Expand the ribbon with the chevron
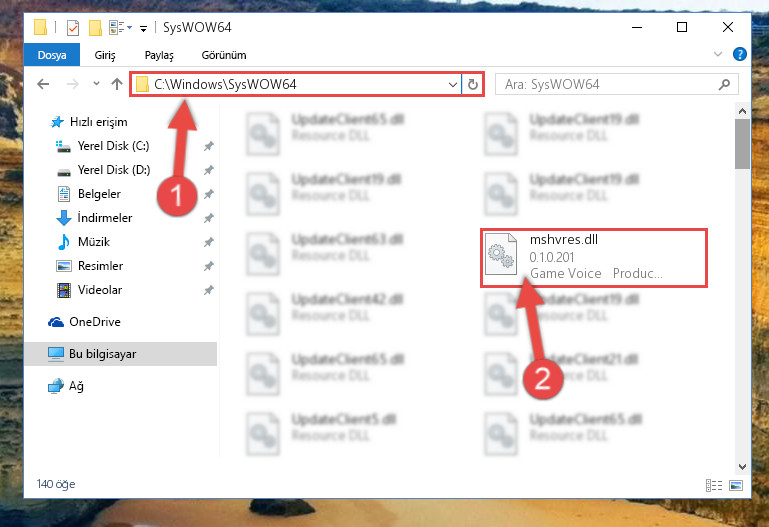 [718, 54]
